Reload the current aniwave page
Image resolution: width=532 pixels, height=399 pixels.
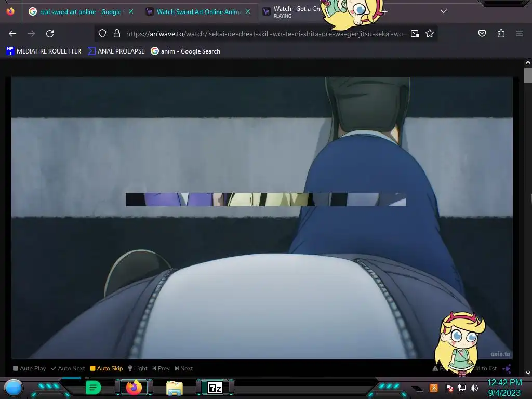tap(50, 34)
